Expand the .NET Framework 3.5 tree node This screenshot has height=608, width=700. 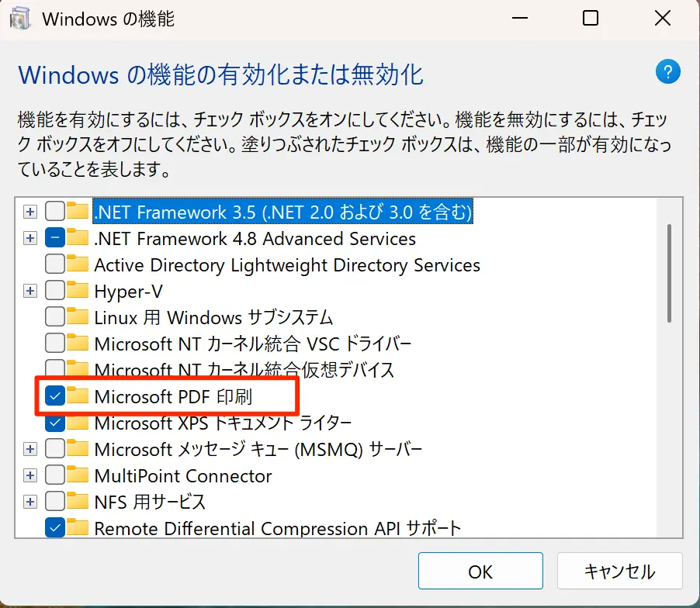click(x=30, y=212)
